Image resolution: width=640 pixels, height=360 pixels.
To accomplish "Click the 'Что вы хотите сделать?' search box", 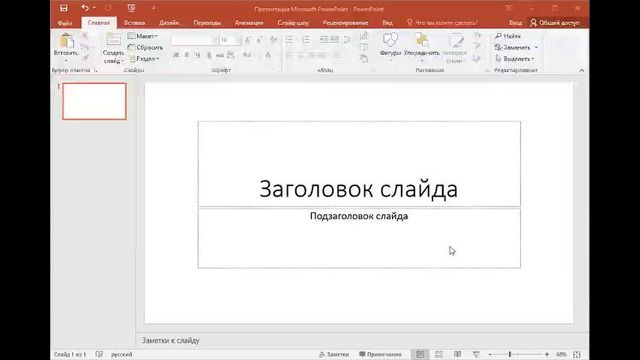I will (x=442, y=23).
